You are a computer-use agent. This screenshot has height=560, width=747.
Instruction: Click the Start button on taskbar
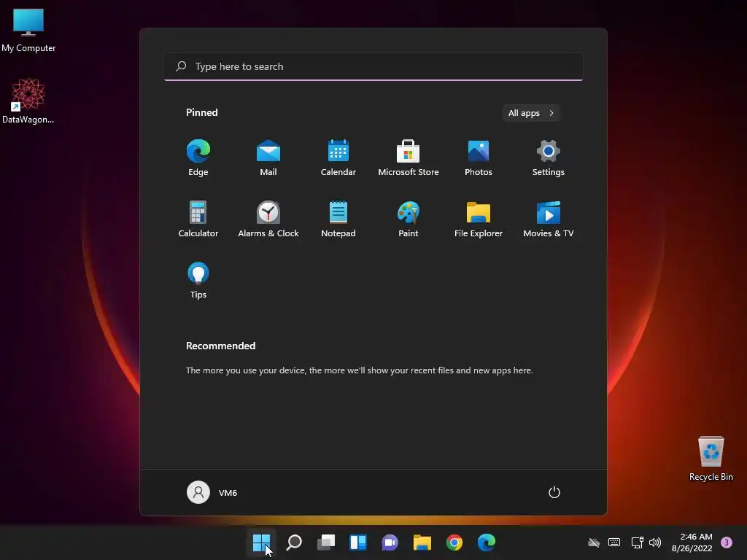(262, 542)
